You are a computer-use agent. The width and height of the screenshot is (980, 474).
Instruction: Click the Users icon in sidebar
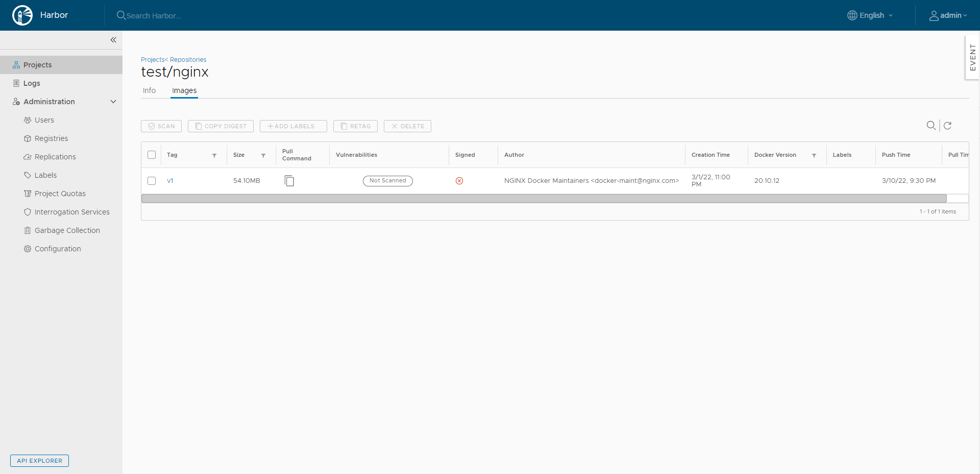[x=28, y=120]
